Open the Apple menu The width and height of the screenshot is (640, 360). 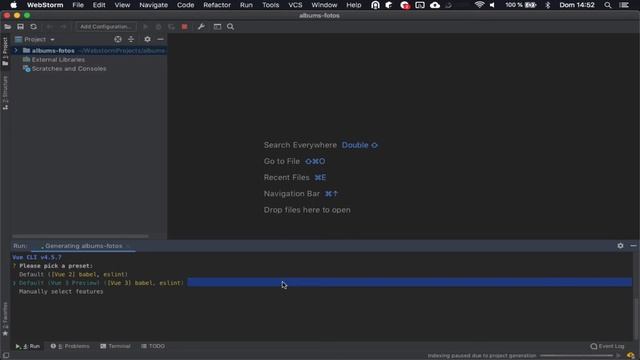click(x=13, y=5)
